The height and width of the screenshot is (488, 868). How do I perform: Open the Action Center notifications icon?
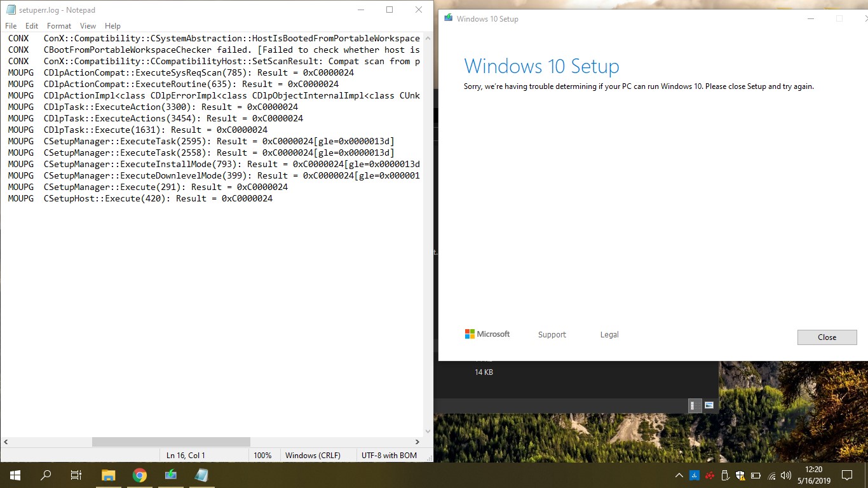click(846, 475)
